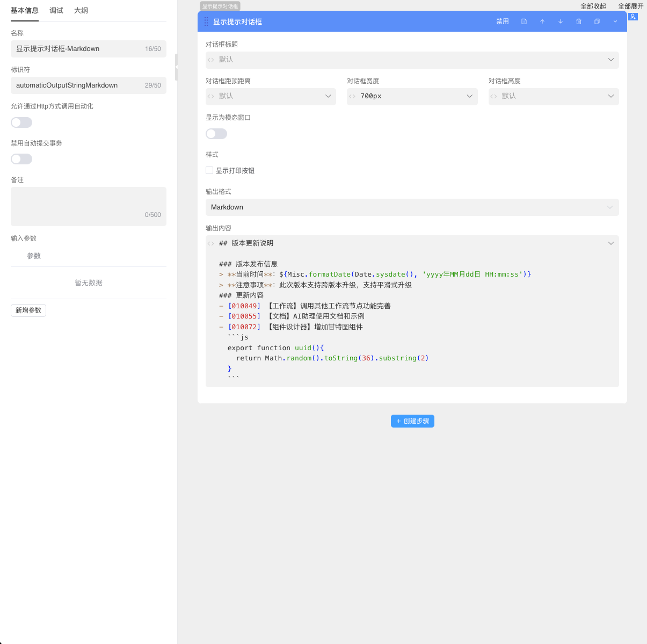Switch to the 调试 tab
647x644 pixels.
pyautogui.click(x=56, y=11)
